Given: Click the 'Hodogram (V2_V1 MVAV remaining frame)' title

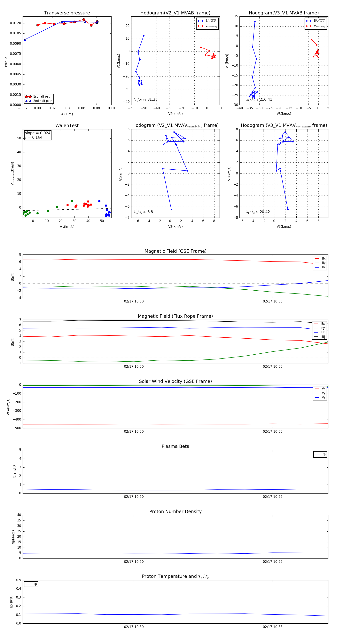Looking at the screenshot, I should pos(175,125).
